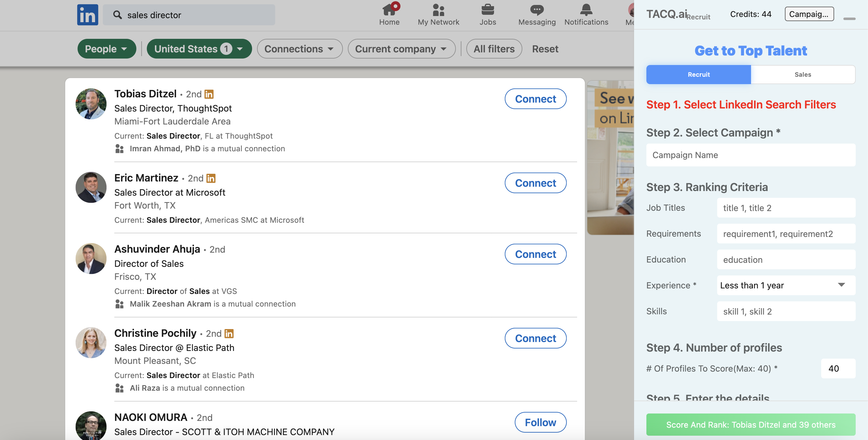Click the Get to Top Talent heading
This screenshot has height=440, width=868.
[x=750, y=51]
